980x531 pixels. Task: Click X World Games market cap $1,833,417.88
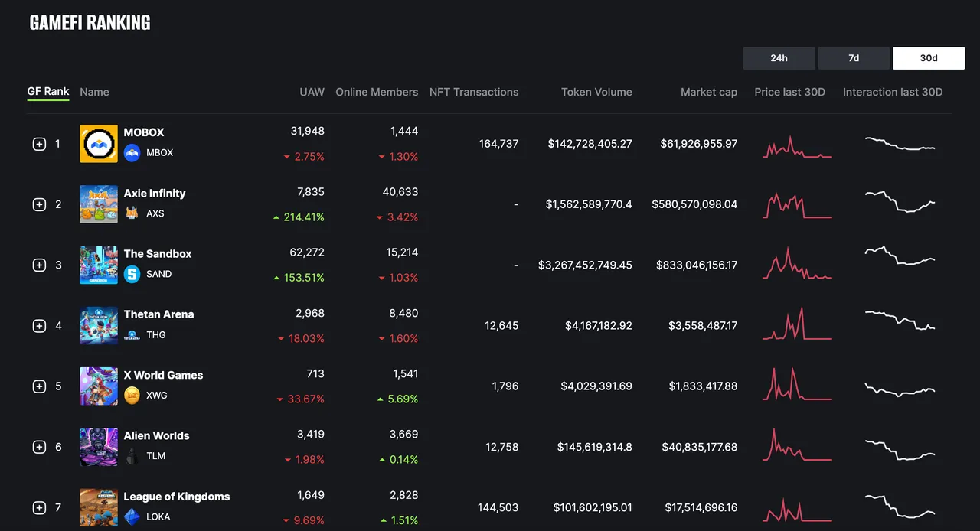(x=703, y=386)
